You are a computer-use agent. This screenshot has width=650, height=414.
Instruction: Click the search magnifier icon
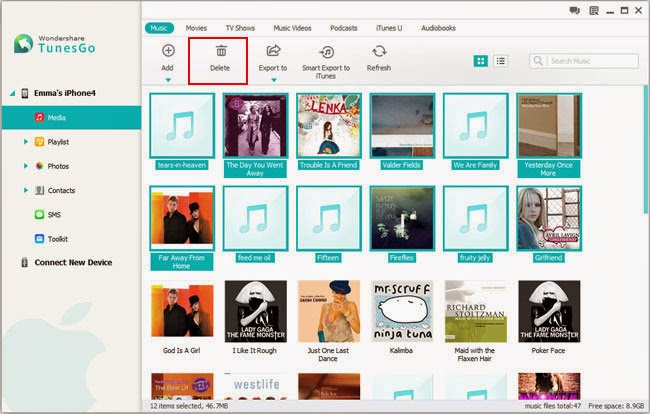tap(538, 61)
